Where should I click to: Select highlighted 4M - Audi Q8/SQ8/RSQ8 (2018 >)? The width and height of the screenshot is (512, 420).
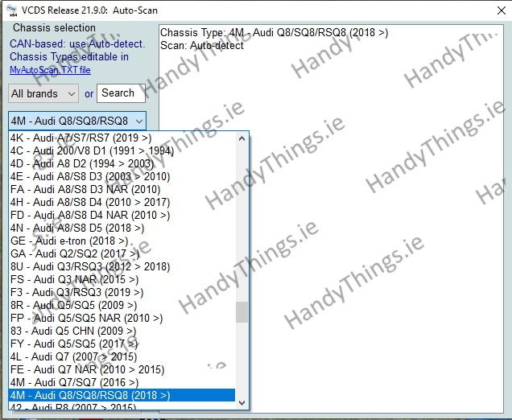point(122,395)
